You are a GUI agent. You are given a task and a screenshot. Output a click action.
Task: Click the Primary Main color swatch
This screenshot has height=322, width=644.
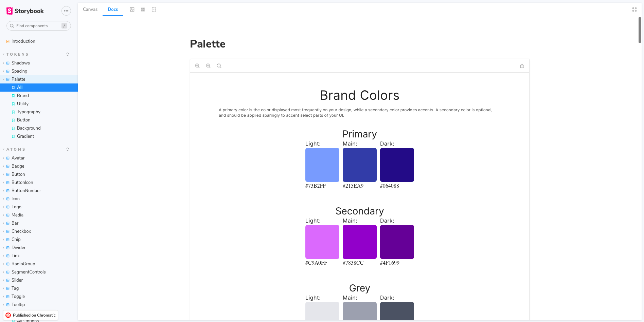(359, 165)
